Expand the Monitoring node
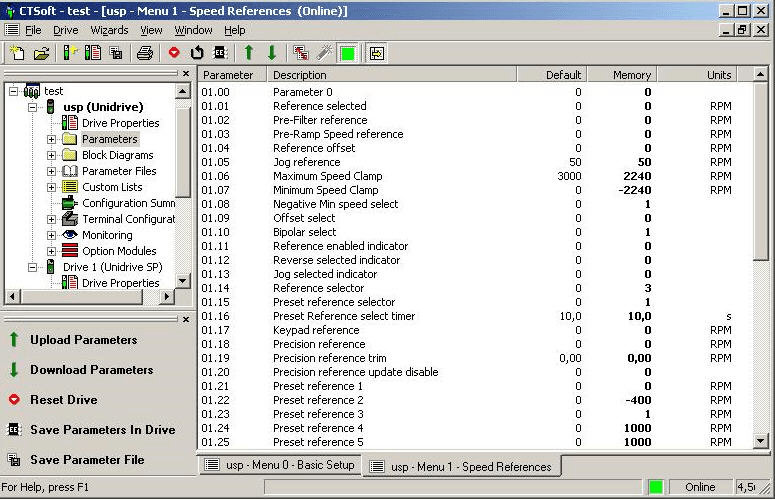Viewport: 775px width, 500px height. tap(51, 235)
